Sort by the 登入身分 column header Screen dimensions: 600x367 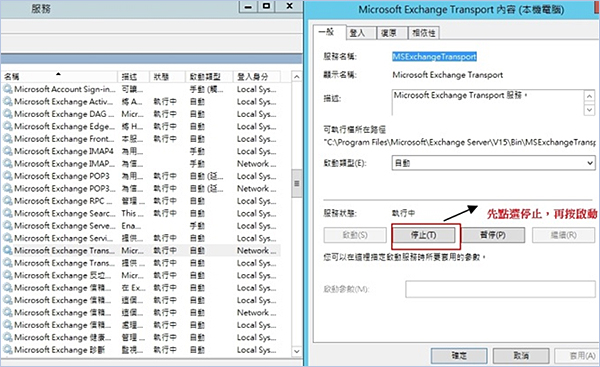[x=257, y=77]
